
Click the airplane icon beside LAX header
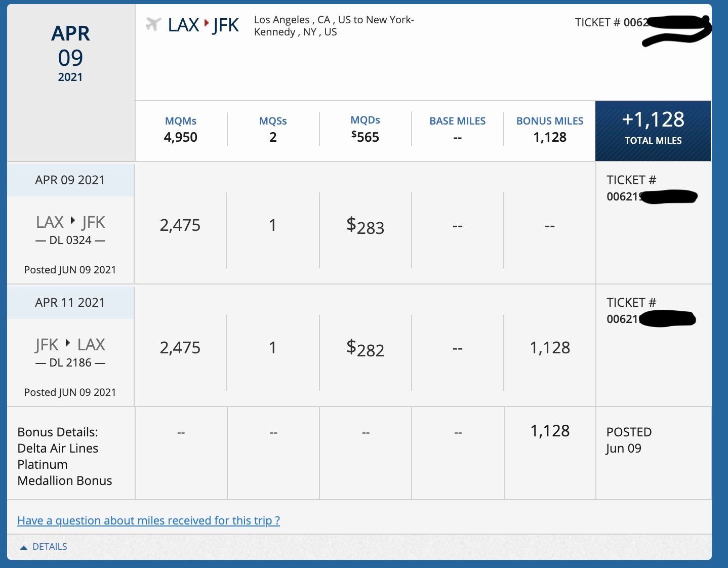click(x=153, y=24)
